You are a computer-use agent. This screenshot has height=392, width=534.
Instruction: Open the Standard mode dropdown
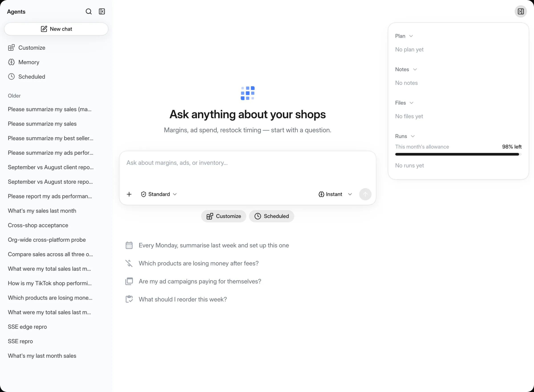[159, 194]
